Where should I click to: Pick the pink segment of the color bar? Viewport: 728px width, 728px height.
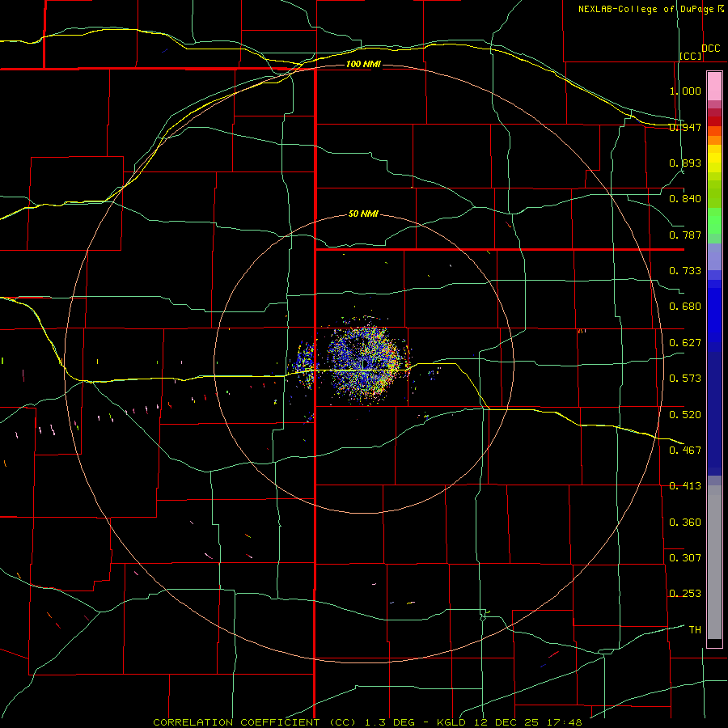point(714,86)
